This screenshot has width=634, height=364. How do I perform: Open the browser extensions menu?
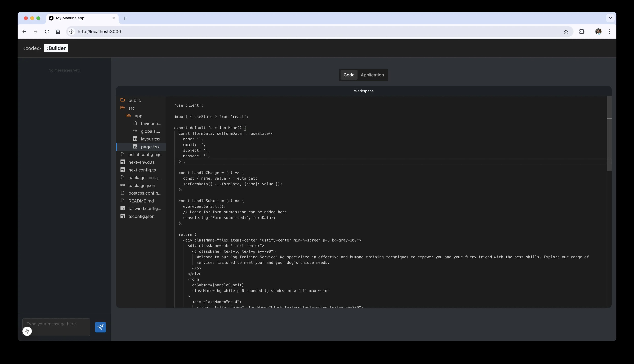(x=582, y=32)
